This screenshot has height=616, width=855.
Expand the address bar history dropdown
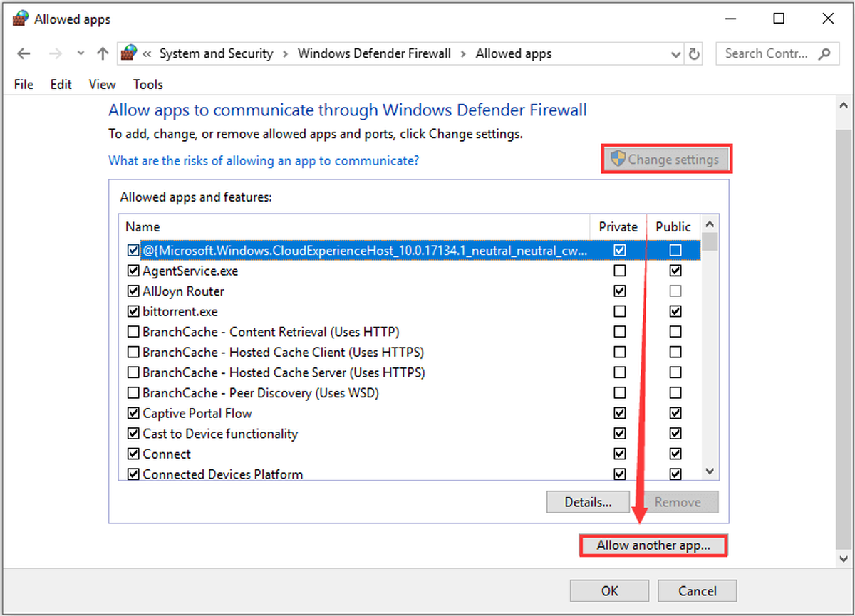tap(676, 54)
